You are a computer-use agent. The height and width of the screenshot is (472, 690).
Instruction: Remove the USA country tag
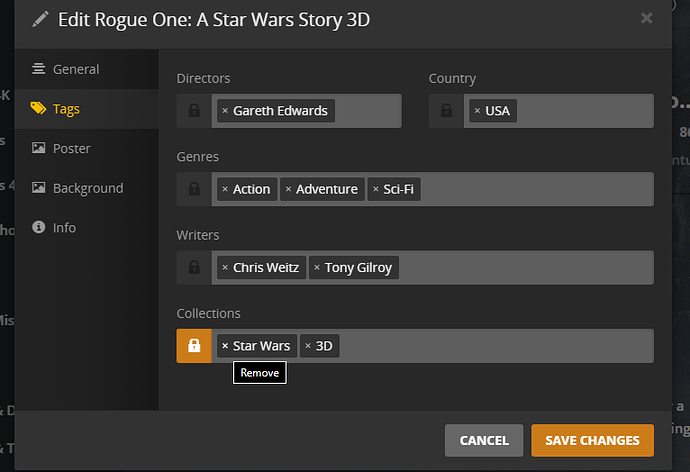(x=477, y=111)
